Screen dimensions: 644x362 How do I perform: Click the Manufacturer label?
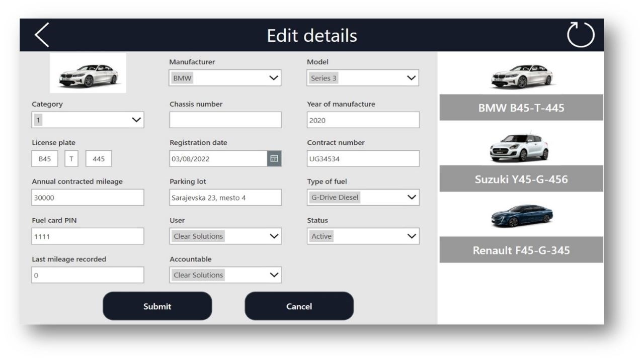[x=192, y=62]
